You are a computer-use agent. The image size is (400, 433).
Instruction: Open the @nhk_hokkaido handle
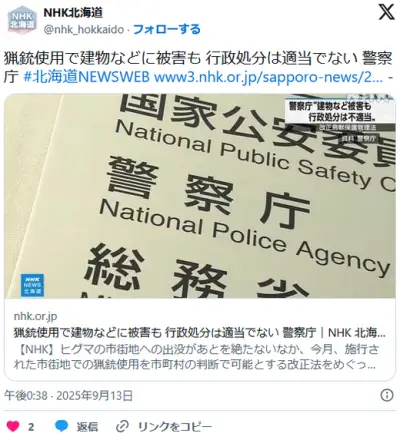tap(84, 29)
